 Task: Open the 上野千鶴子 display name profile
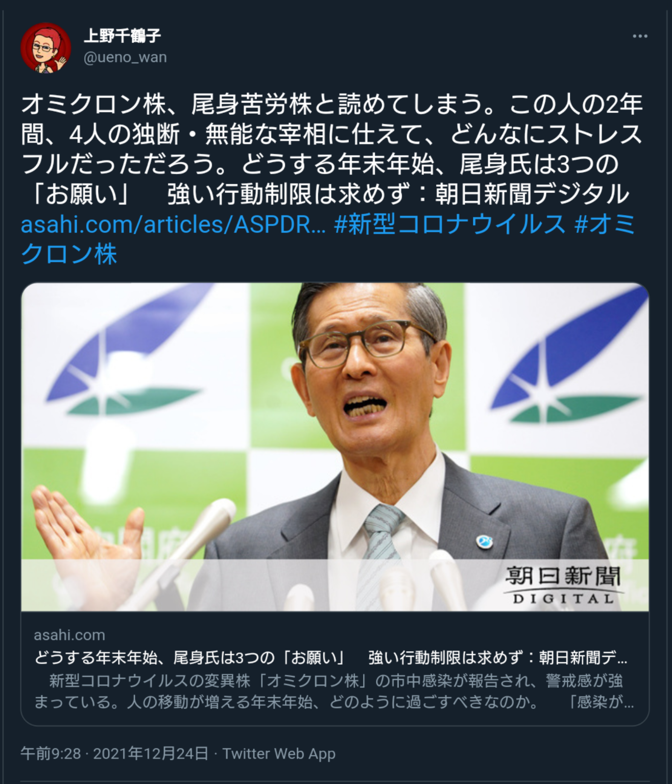point(123,36)
